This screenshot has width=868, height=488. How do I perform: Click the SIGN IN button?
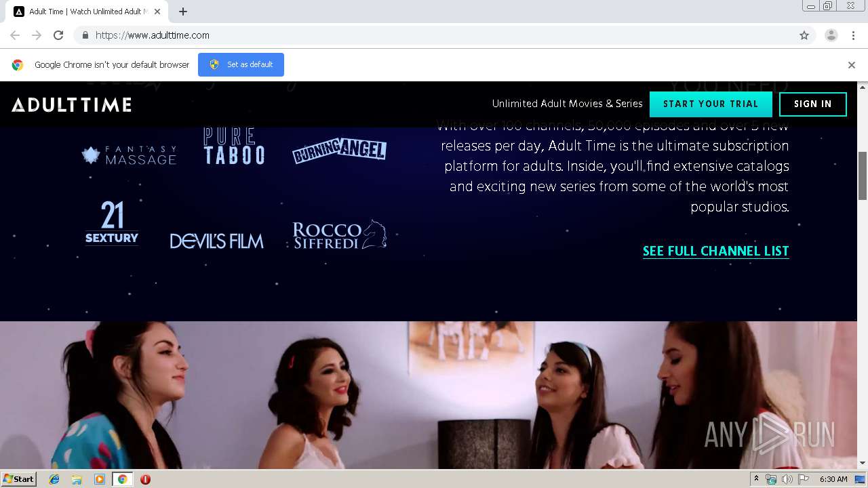point(813,104)
